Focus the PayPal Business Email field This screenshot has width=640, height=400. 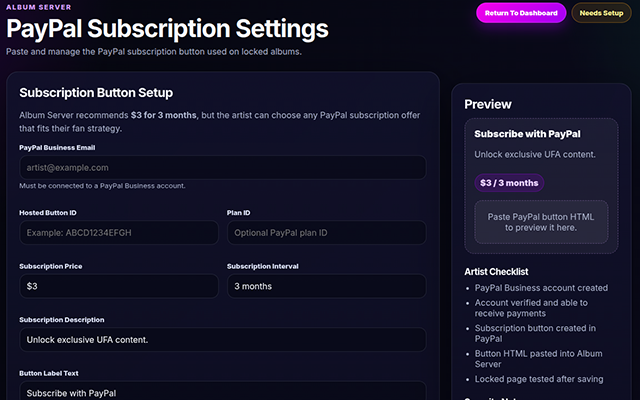click(223, 167)
